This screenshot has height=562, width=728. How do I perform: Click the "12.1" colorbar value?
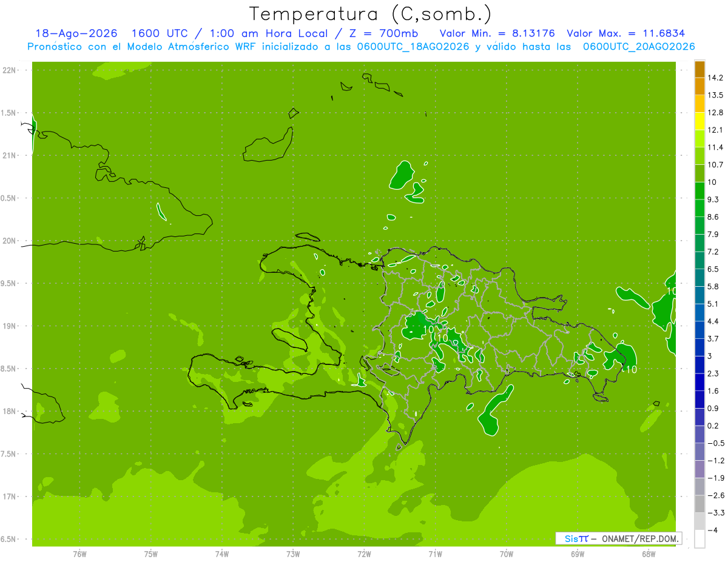[x=715, y=130]
